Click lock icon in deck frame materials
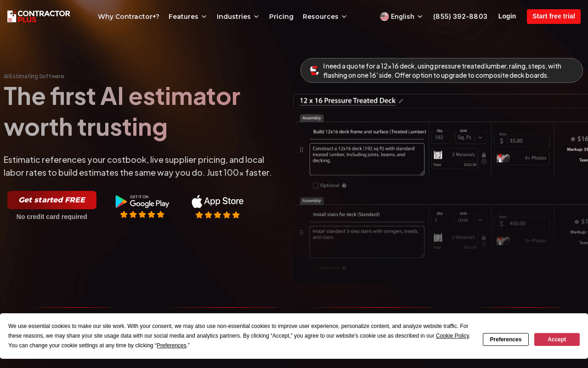Screen dimensions: 588x368 [484, 155]
